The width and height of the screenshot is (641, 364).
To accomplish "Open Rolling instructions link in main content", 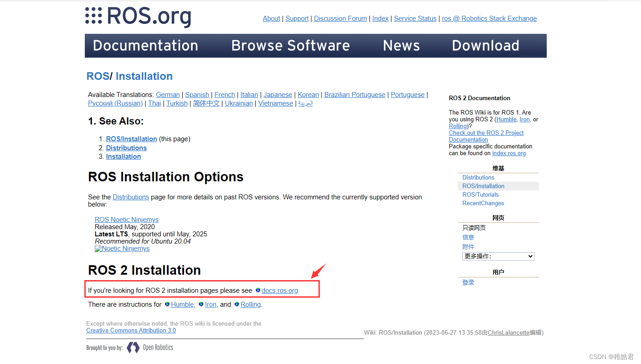I will pos(251,304).
